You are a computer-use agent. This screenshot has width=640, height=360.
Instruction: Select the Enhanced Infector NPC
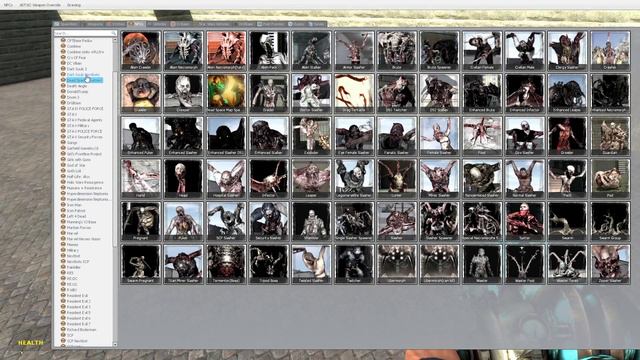(x=525, y=93)
